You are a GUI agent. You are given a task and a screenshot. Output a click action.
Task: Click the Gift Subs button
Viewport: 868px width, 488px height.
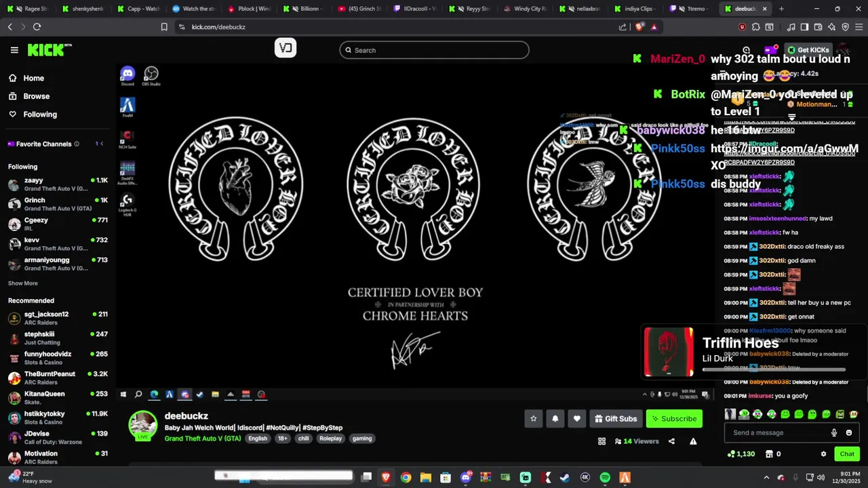[x=616, y=419]
